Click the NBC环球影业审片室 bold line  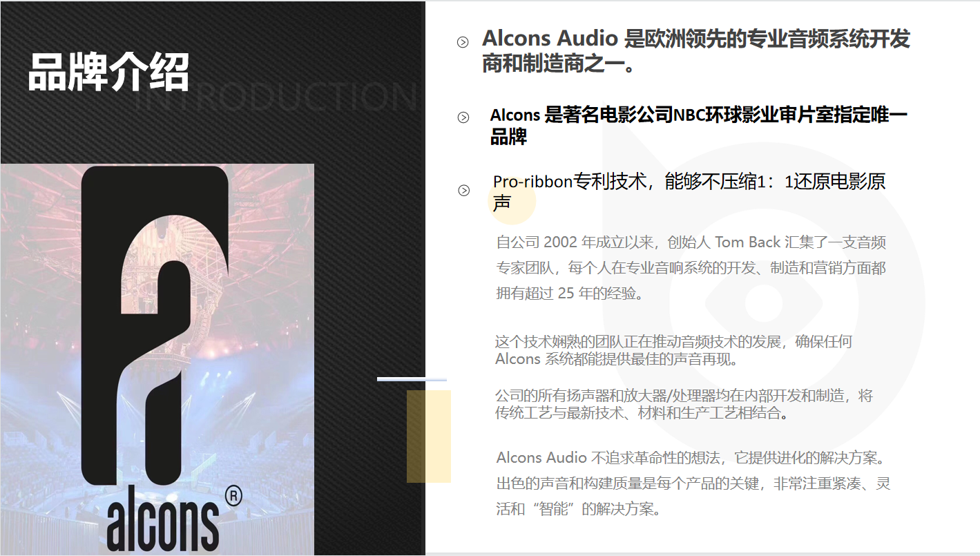(699, 126)
